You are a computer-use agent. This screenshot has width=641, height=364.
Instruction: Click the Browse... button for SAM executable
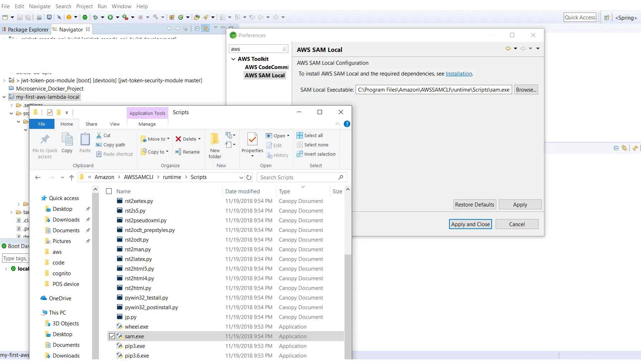point(526,90)
